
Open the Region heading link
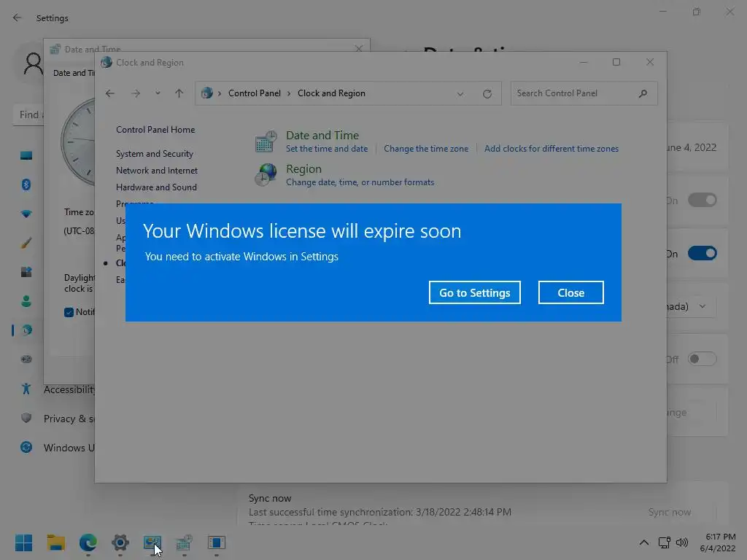click(303, 169)
